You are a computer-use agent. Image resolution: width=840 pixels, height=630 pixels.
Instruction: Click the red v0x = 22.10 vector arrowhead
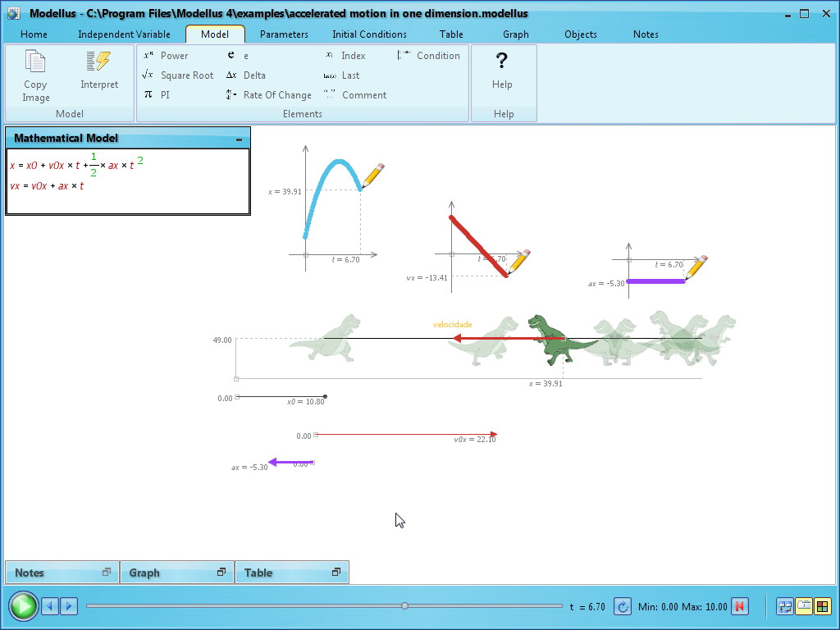pyautogui.click(x=494, y=435)
